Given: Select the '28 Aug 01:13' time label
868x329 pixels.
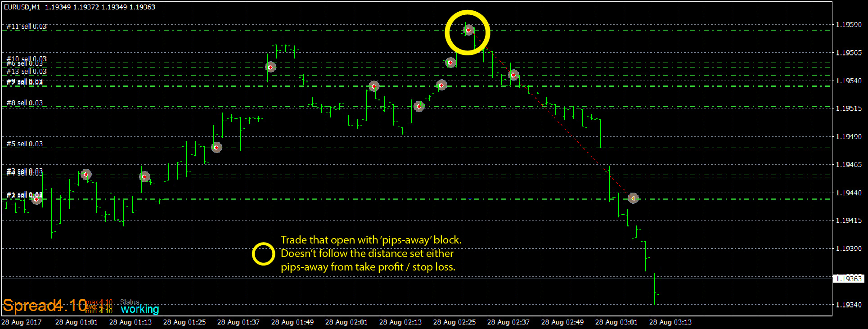Looking at the screenshot, I should coord(130,322).
